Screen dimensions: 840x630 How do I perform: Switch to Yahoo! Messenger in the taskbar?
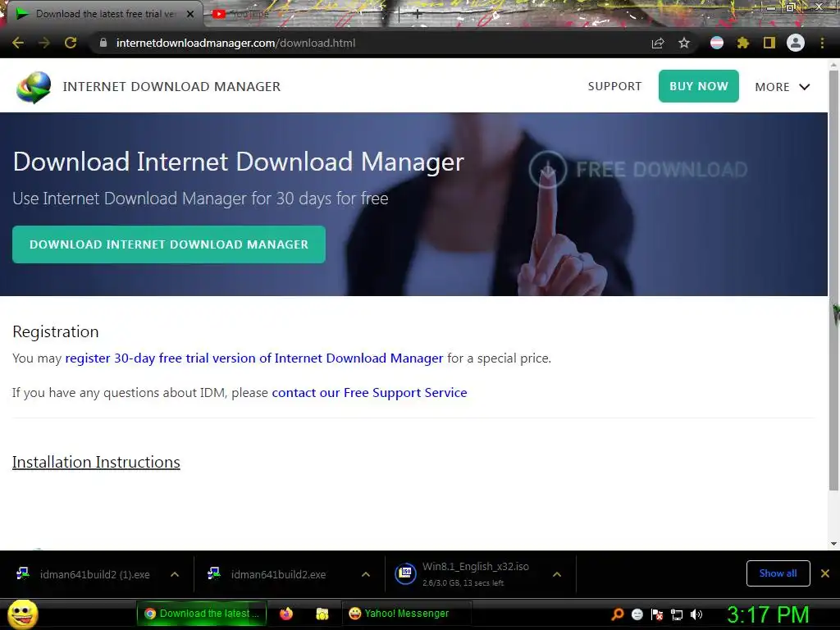coord(406,614)
